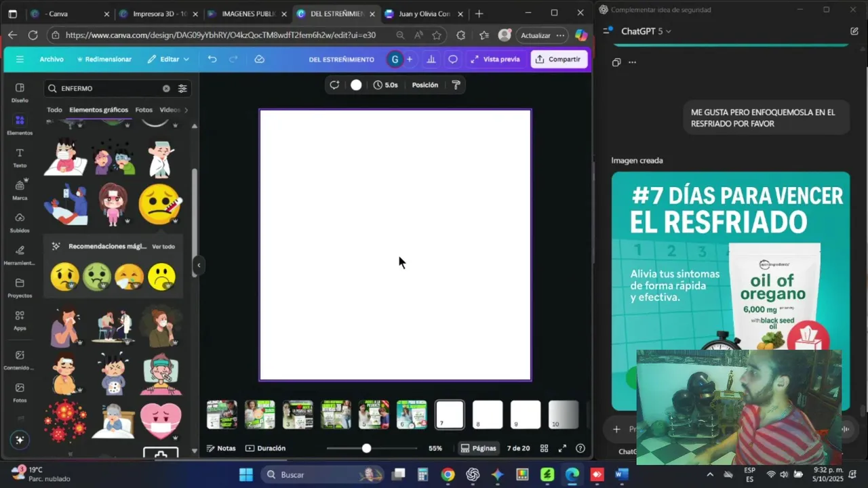Open the Contenido side panel

(20, 360)
